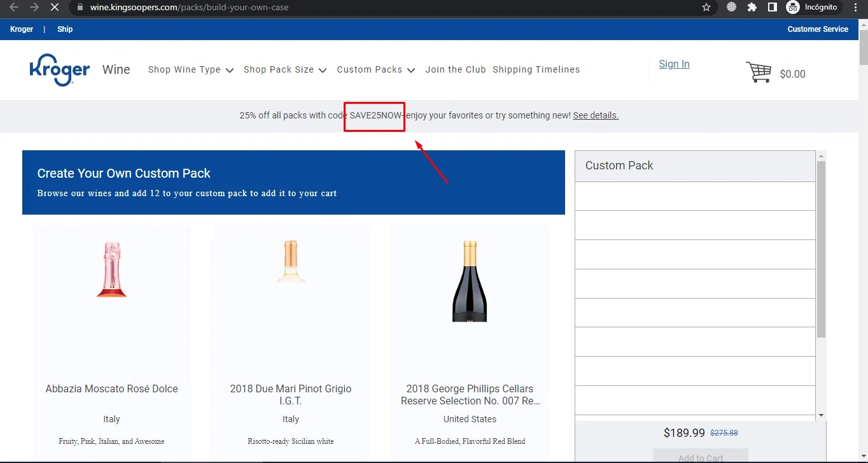Expand Shop Pack Size dropdown

pyautogui.click(x=285, y=70)
